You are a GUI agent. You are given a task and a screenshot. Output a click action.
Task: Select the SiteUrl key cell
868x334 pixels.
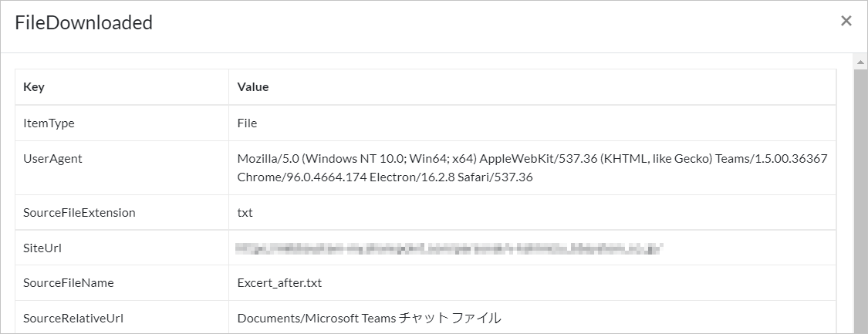click(122, 248)
